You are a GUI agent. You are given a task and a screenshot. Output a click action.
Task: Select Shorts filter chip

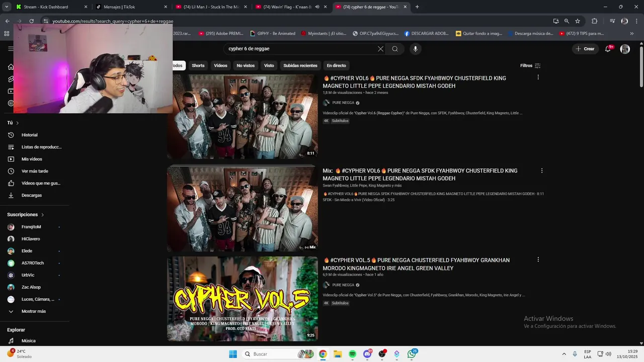198,65
